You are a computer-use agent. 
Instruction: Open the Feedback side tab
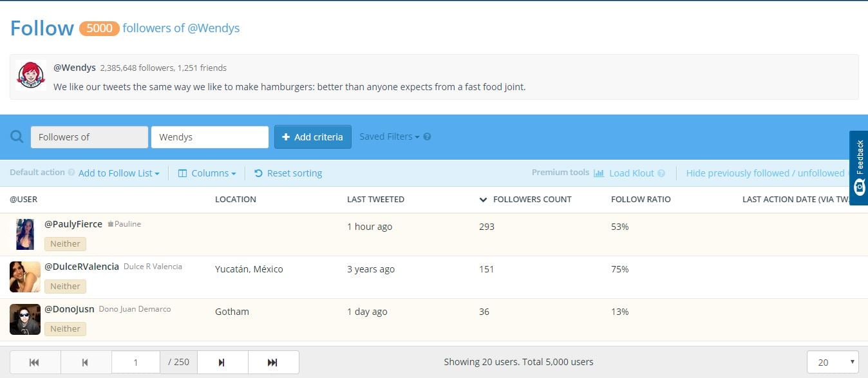pyautogui.click(x=859, y=168)
